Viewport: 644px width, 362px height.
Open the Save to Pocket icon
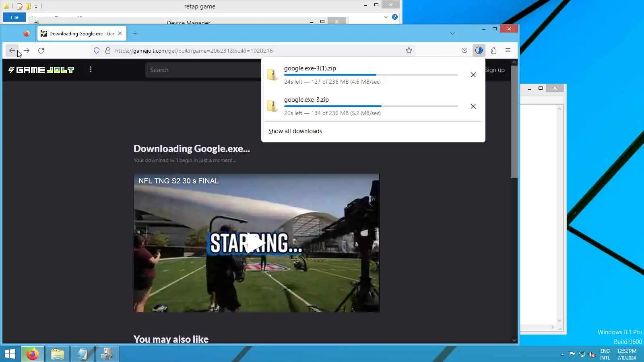pyautogui.click(x=464, y=51)
